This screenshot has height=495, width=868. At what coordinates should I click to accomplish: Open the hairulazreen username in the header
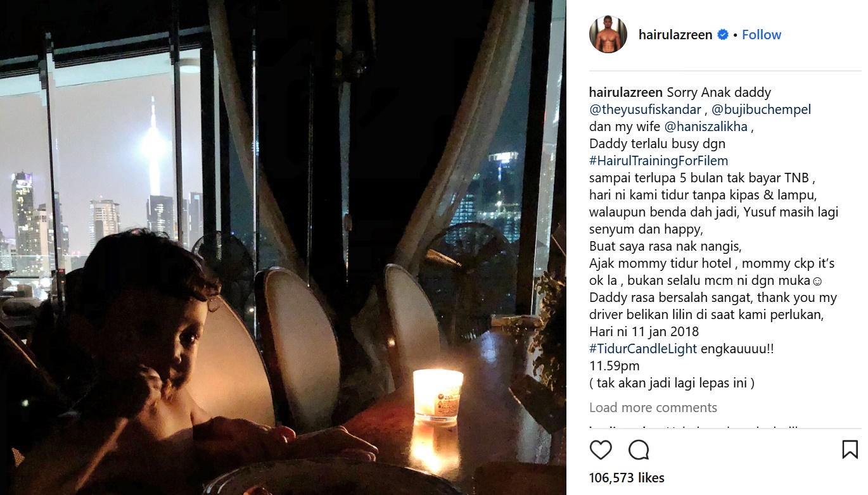coord(675,35)
